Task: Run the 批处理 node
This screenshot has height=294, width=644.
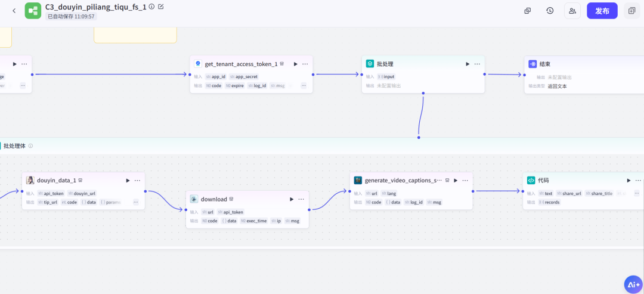Action: point(467,64)
